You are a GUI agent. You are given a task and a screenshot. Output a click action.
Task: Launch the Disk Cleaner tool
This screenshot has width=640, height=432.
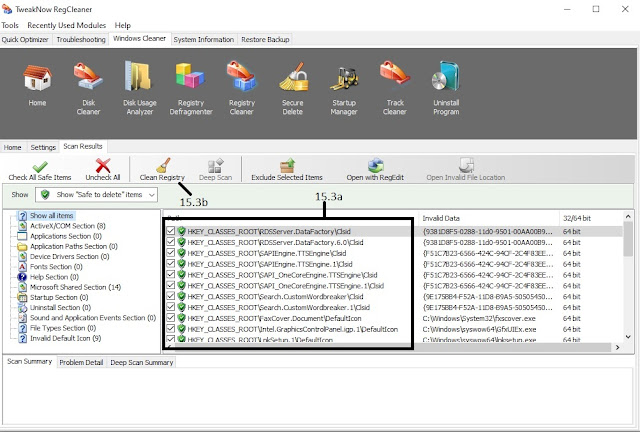88,88
